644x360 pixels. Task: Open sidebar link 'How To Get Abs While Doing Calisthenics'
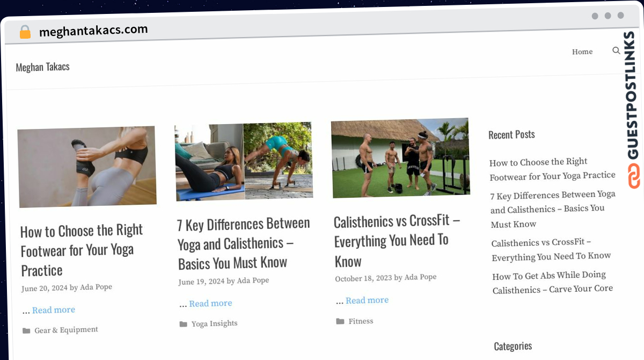(x=553, y=283)
